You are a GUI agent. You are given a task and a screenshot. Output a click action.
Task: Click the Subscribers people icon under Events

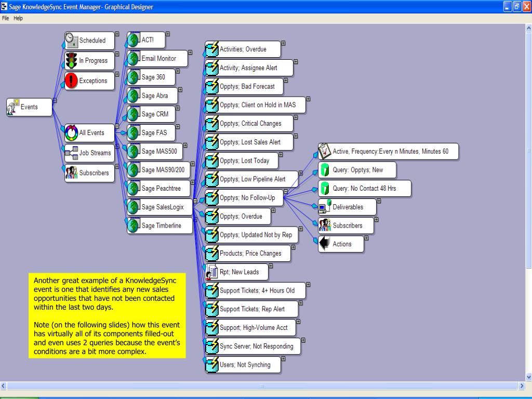click(72, 172)
